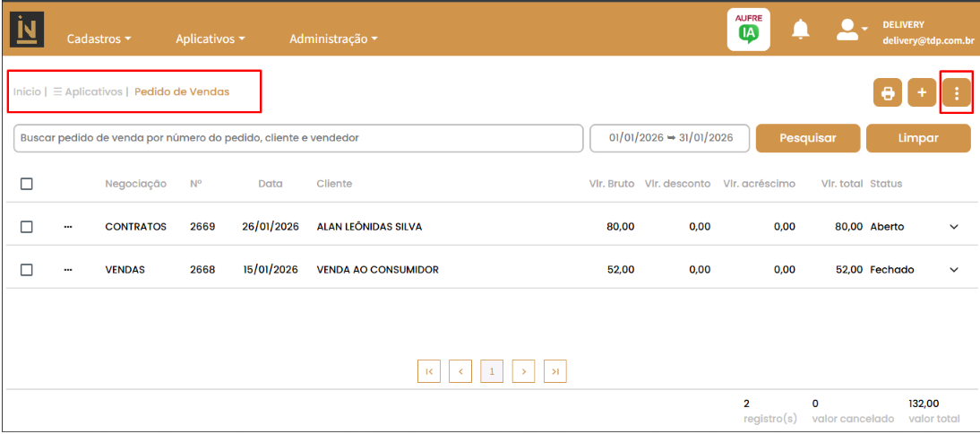Viewport: 980px width, 434px height.
Task: Open row actions for order 2668
Action: pos(68,270)
